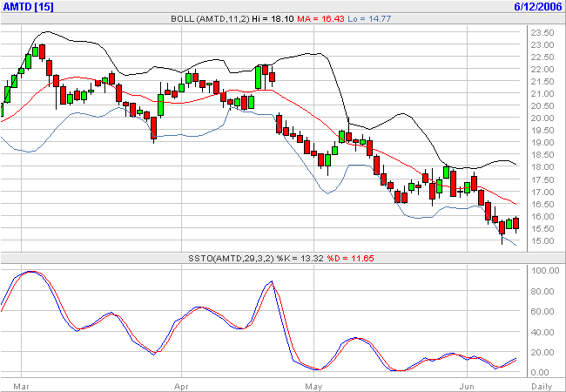
Task: Click the MA = 16.43 value
Action: [320, 19]
